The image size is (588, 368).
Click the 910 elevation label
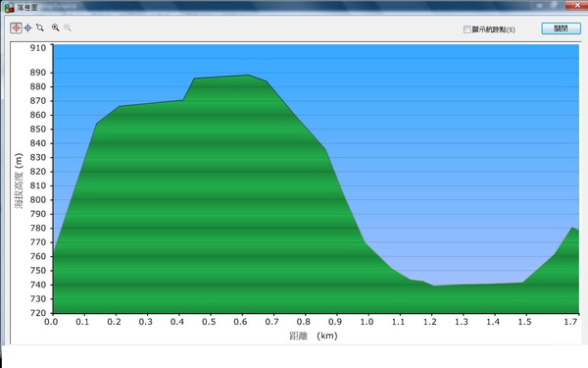(x=38, y=48)
